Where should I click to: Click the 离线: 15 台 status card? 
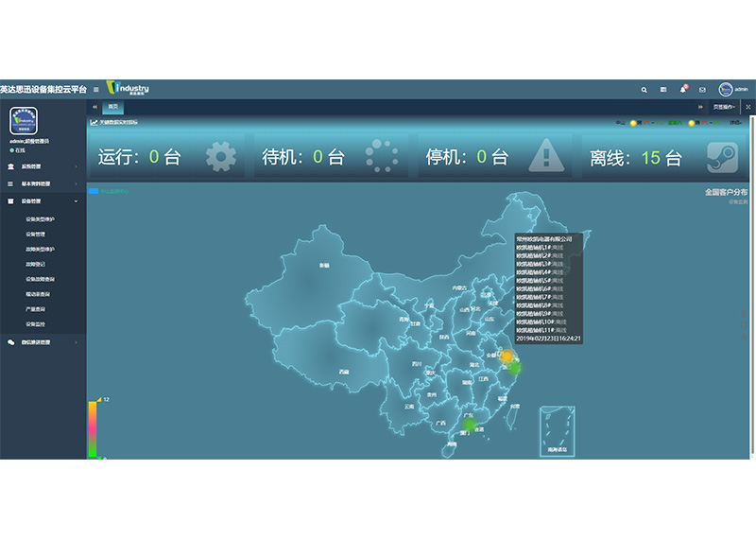[x=663, y=156]
